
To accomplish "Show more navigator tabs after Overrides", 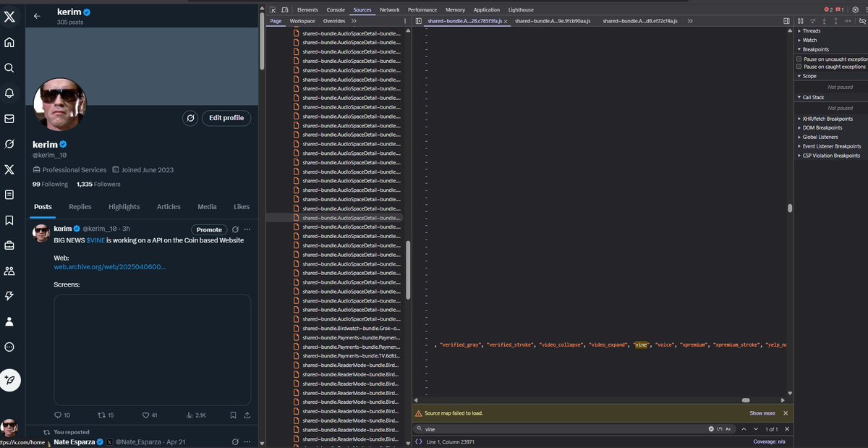I will coord(354,21).
